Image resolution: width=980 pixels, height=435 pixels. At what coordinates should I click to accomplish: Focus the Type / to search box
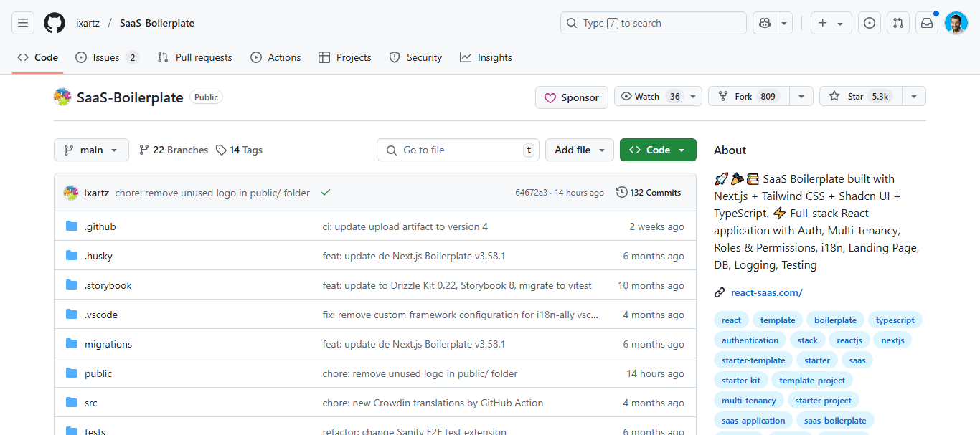pyautogui.click(x=654, y=23)
